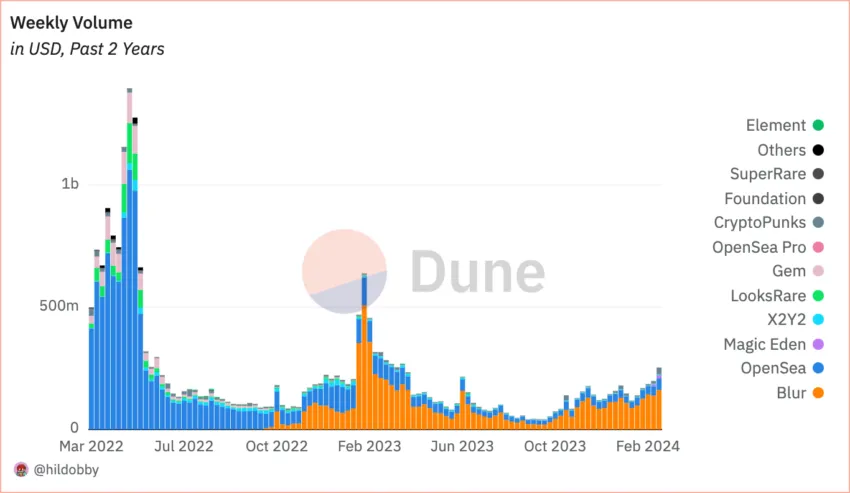Select the Gem legend label
Image resolution: width=850 pixels, height=493 pixels.
coord(789,271)
